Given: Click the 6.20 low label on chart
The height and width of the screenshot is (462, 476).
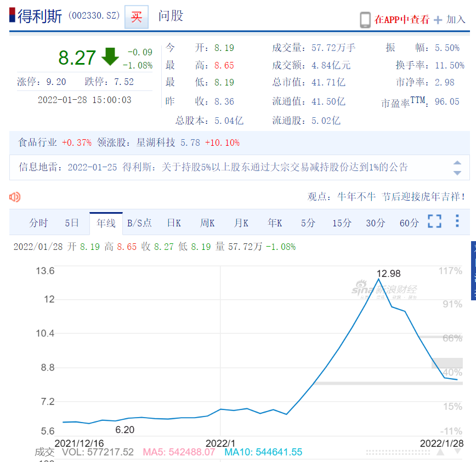Looking at the screenshot, I should (125, 430).
